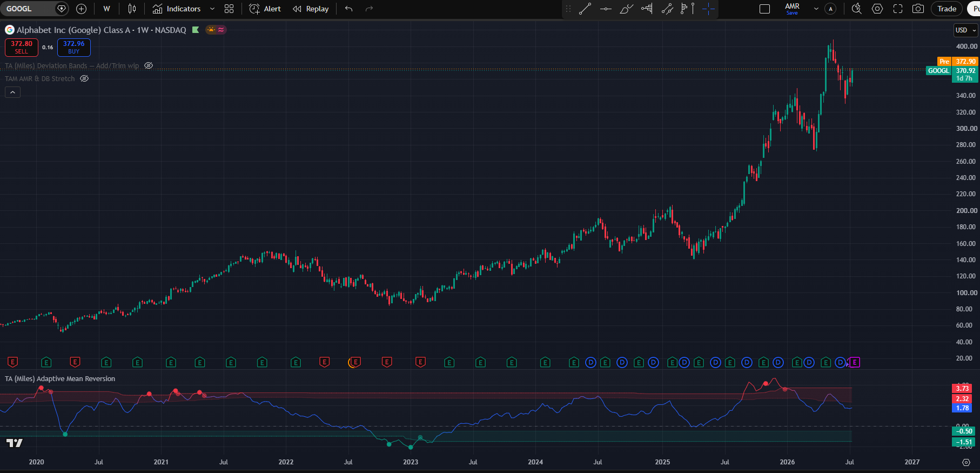The image size is (980, 473).
Task: Open Quick Search with the lightning magnifier
Action: (x=856, y=9)
